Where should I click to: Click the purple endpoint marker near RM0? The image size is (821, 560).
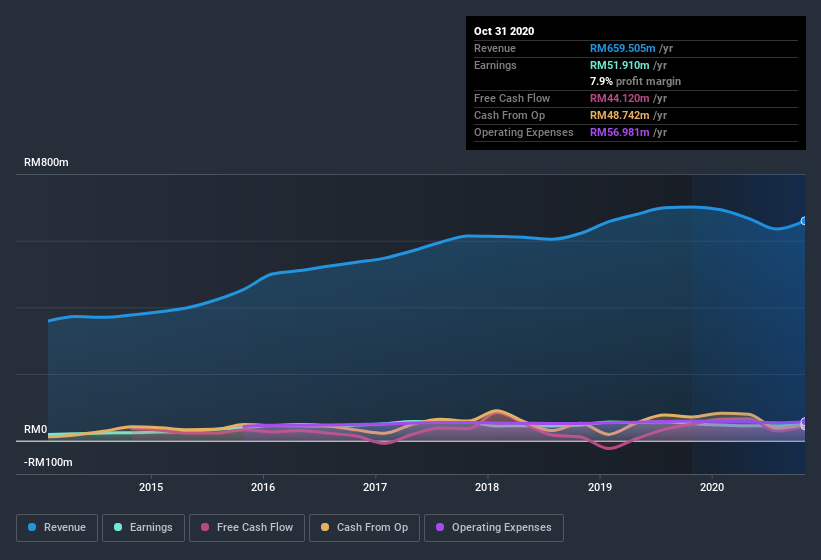[x=803, y=423]
